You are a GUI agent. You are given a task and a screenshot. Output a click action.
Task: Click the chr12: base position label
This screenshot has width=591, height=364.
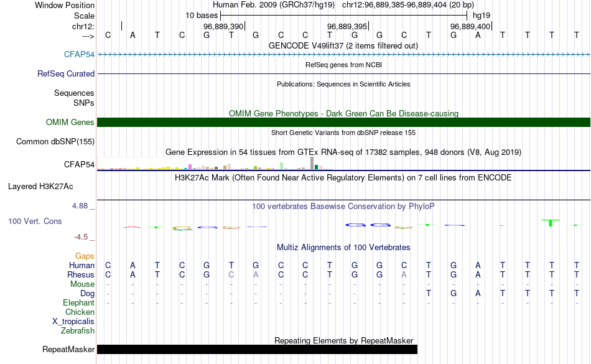(83, 26)
